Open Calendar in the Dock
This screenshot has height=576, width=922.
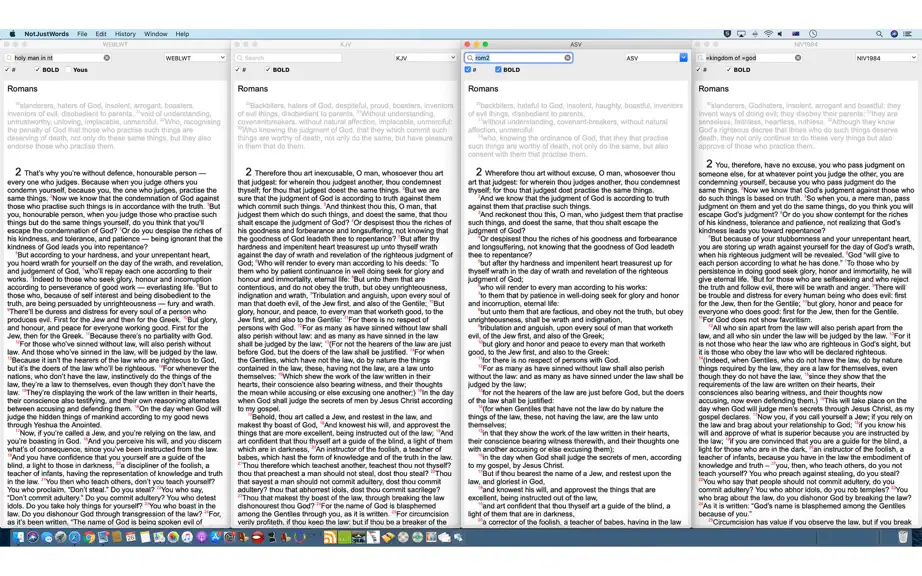(x=131, y=537)
